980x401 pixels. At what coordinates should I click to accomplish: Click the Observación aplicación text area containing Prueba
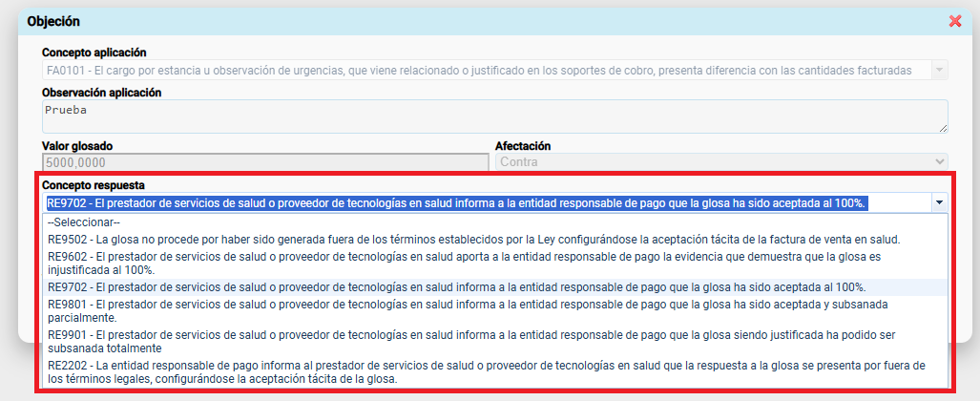coord(494,116)
